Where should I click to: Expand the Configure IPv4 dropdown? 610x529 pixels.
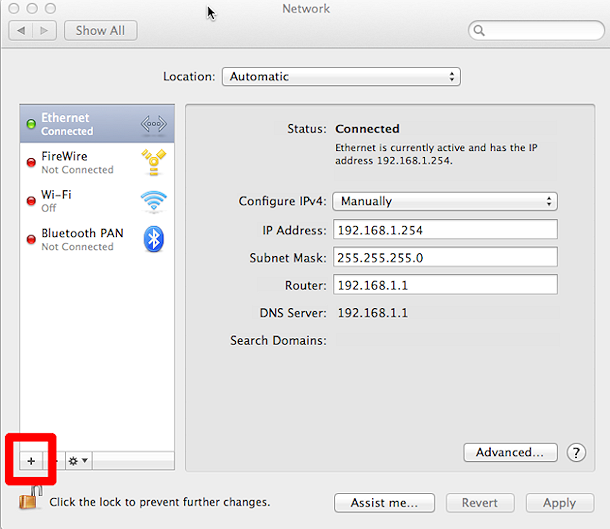[x=444, y=201]
